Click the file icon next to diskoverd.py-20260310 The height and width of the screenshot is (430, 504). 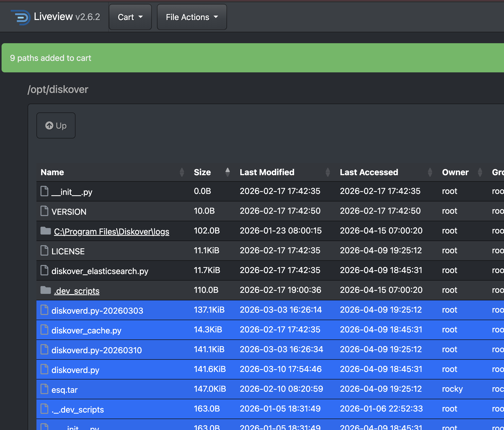[x=45, y=349]
